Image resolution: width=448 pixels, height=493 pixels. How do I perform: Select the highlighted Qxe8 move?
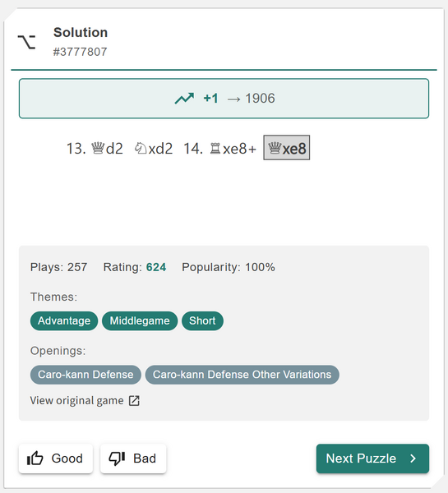287,148
